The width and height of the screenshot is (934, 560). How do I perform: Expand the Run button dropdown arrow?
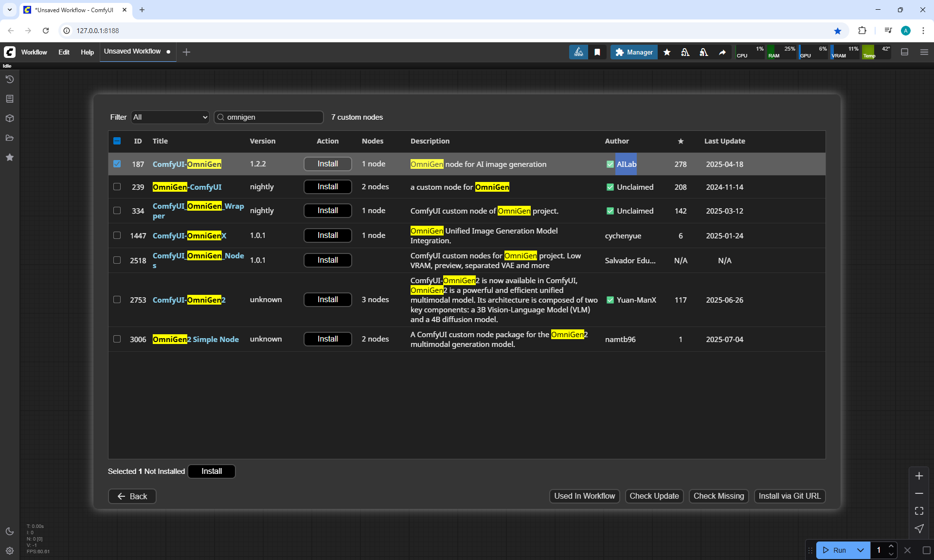click(861, 550)
